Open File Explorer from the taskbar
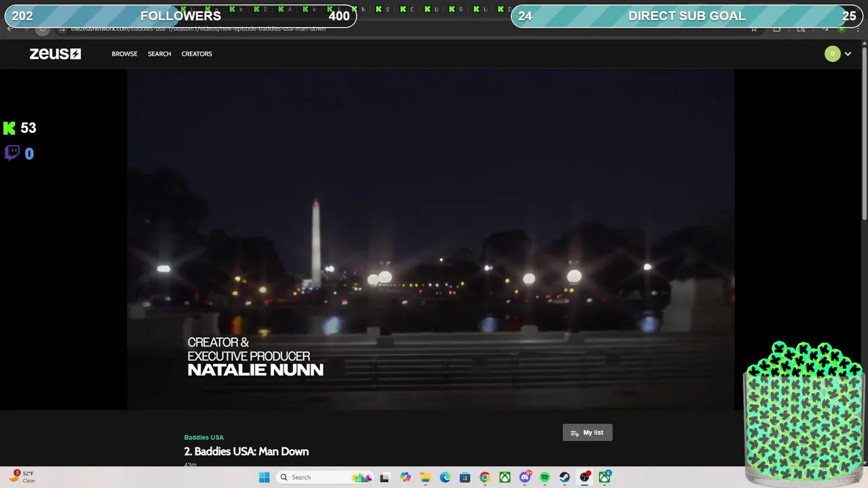The width and height of the screenshot is (868, 488). [425, 477]
